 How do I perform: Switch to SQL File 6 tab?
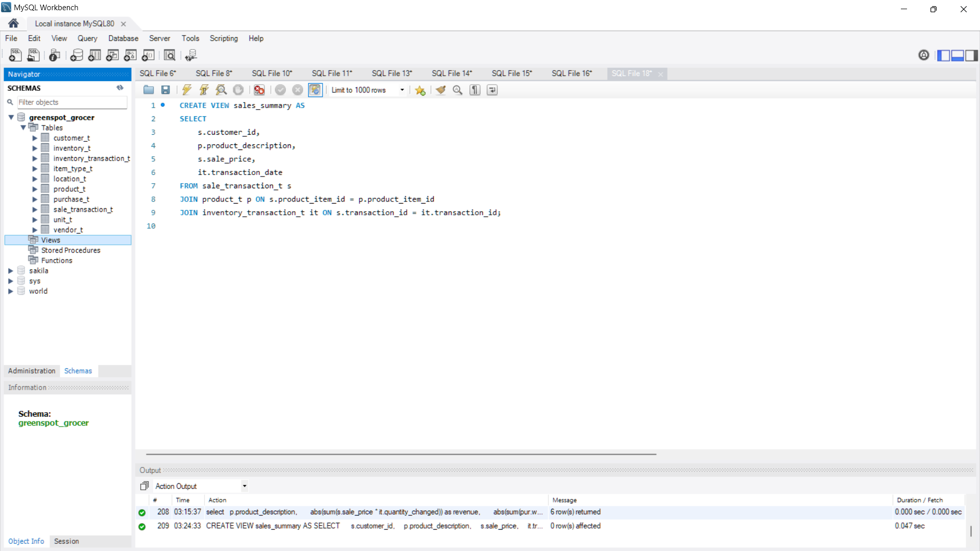pyautogui.click(x=158, y=73)
